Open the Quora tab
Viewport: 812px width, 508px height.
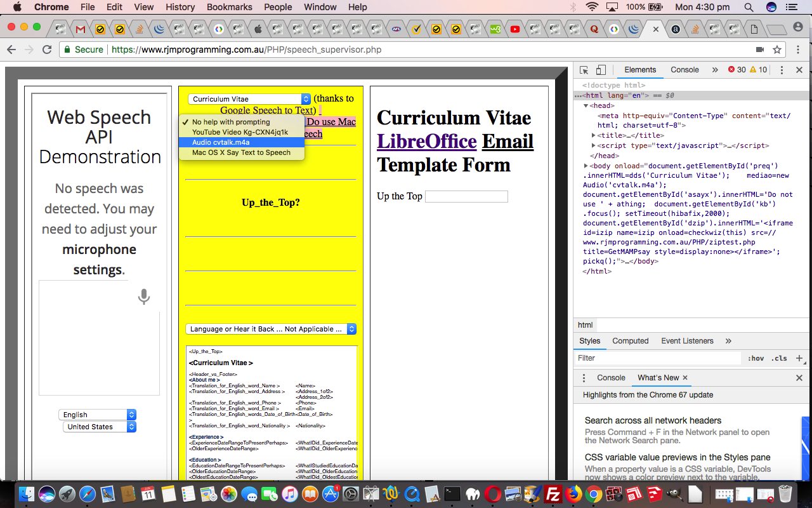coord(594,29)
